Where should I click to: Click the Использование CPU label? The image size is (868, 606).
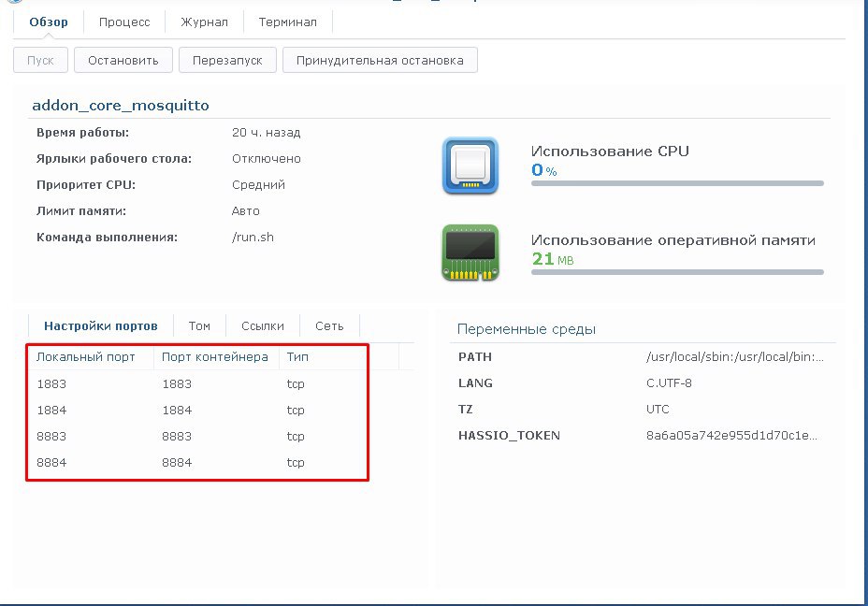pos(610,151)
